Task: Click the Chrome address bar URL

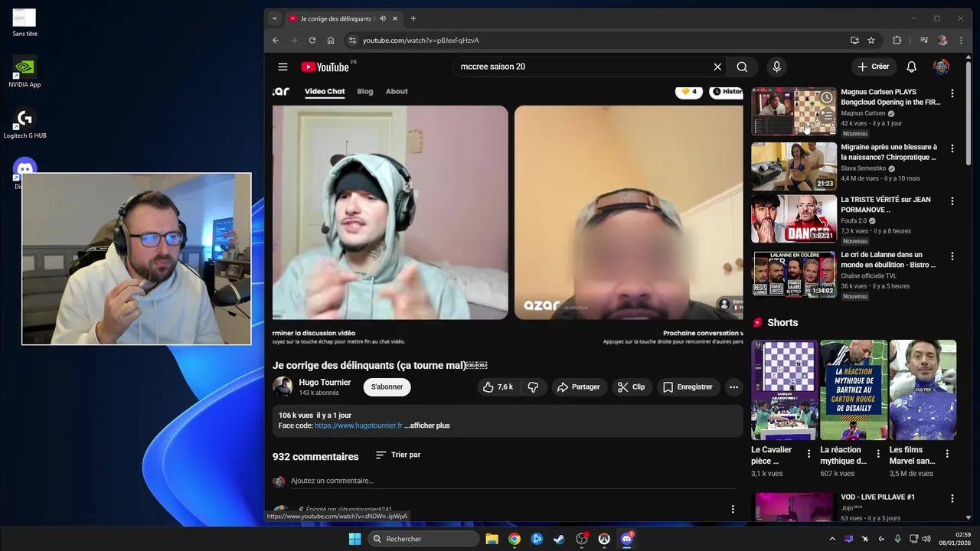Action: [x=421, y=41]
